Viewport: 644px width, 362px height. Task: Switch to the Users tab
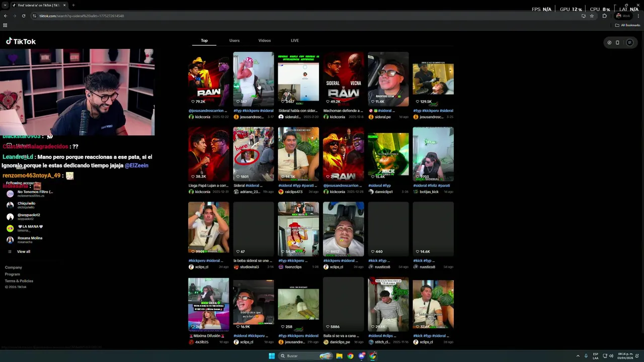(234, 40)
